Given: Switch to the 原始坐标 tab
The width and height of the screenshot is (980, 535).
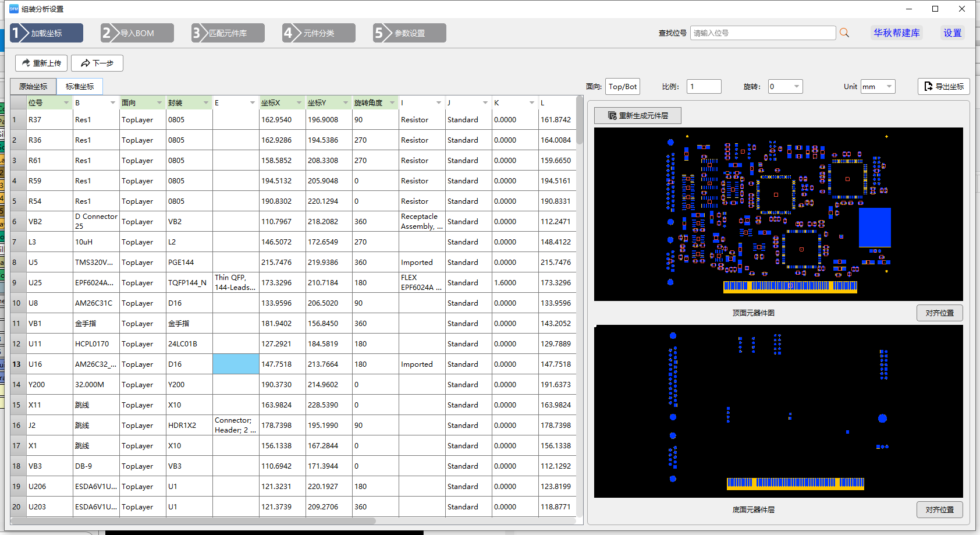Looking at the screenshot, I should click(x=33, y=86).
